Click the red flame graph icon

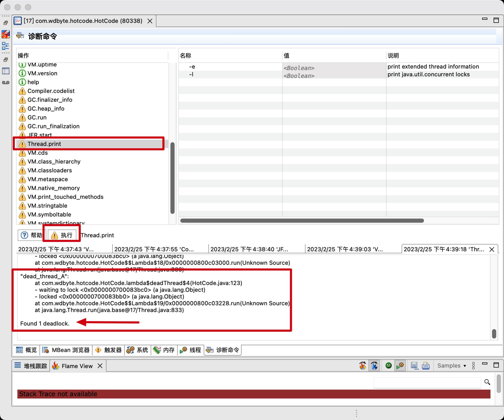pos(363,366)
